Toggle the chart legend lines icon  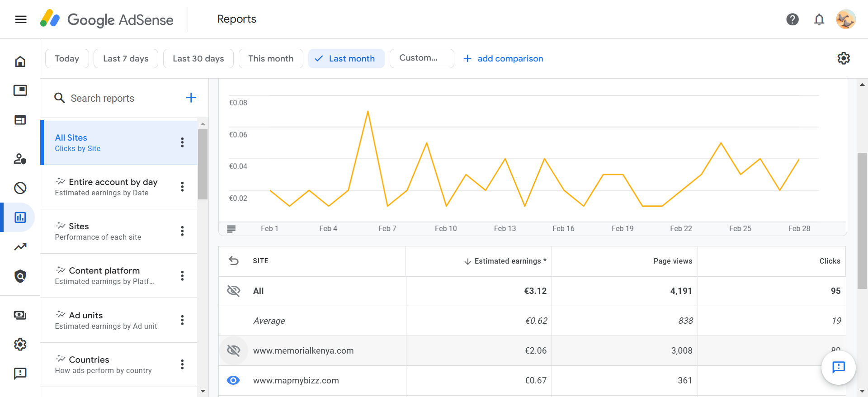[x=231, y=229]
